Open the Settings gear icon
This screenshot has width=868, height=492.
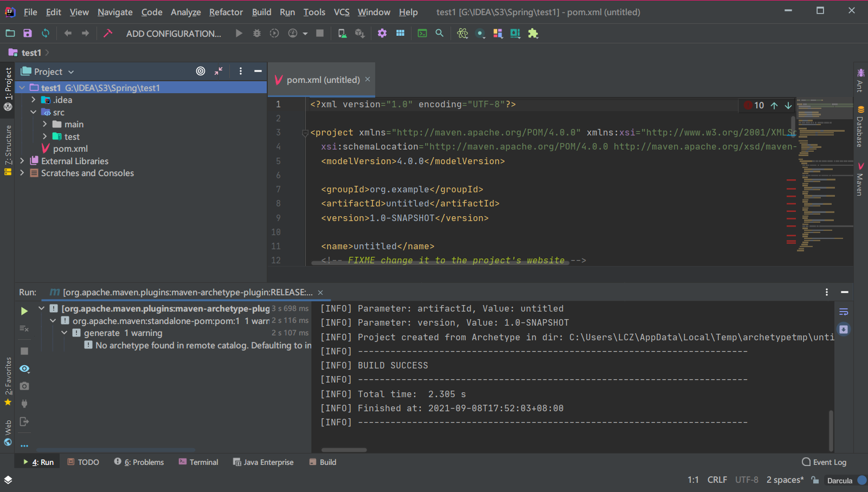pos(382,33)
